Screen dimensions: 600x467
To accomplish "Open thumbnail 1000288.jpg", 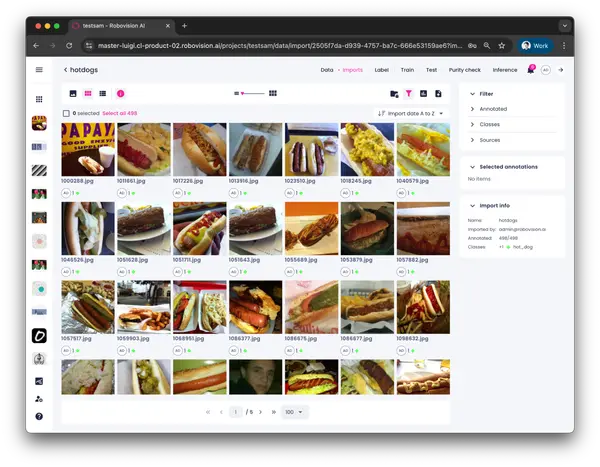I will 88,149.
